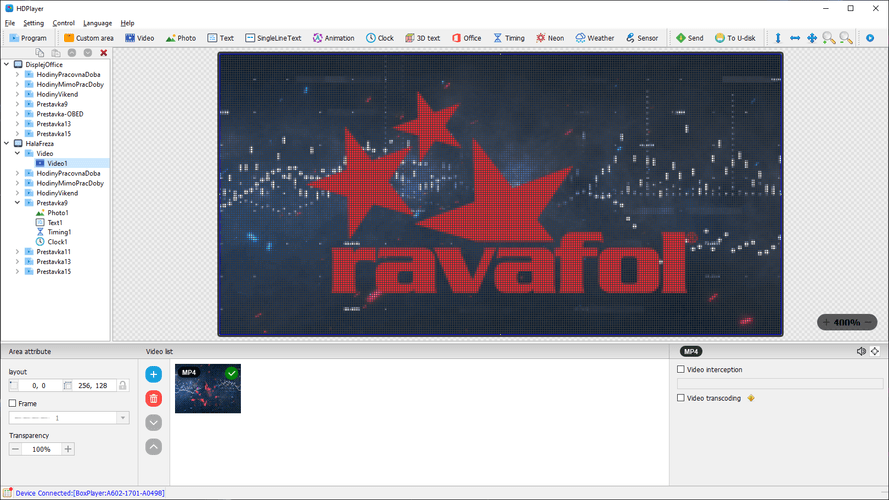Image resolution: width=889 pixels, height=500 pixels.
Task: Expand HodinyPracovnaDoba under DisplejOffice
Action: point(17,74)
